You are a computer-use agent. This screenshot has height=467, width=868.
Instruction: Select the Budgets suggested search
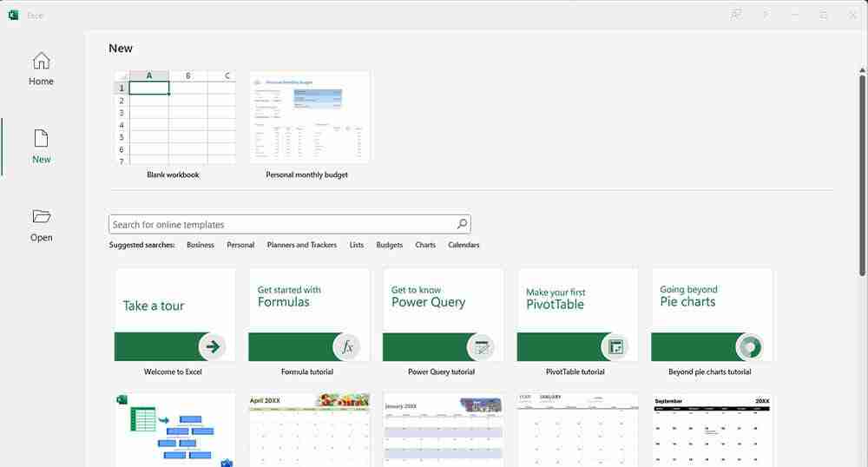(x=389, y=245)
